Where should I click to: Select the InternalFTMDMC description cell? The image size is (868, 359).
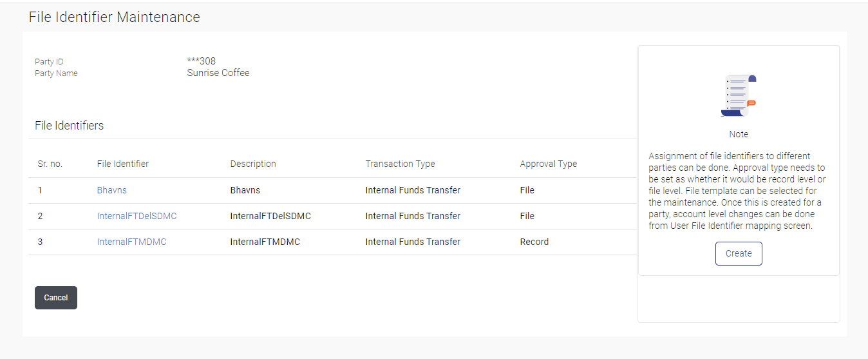pyautogui.click(x=265, y=242)
